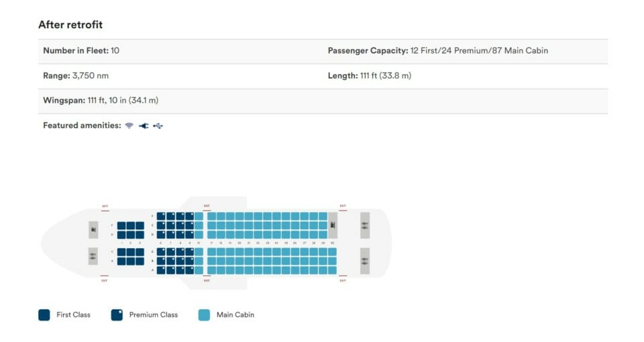Click the Main Cabin legend label
644x342 pixels.
pos(235,315)
